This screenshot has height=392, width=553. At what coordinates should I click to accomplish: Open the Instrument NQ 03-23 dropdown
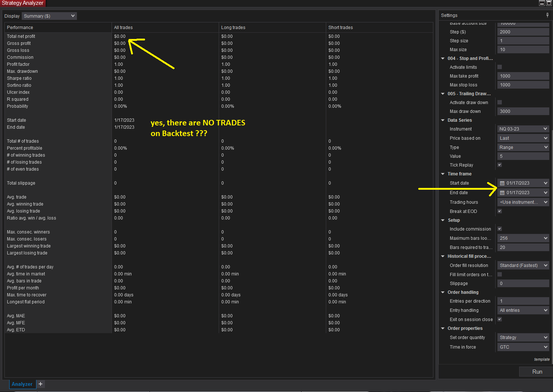pos(523,129)
